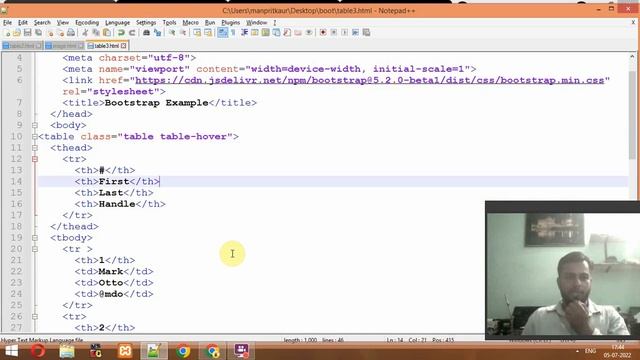Stop macro recording toolbar icon

point(334,33)
